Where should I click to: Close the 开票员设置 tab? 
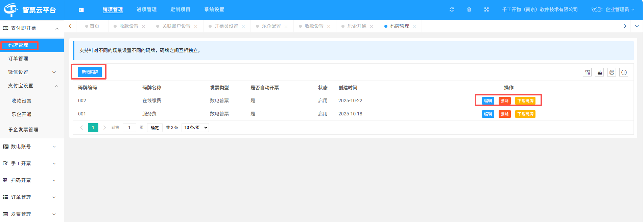[243, 26]
